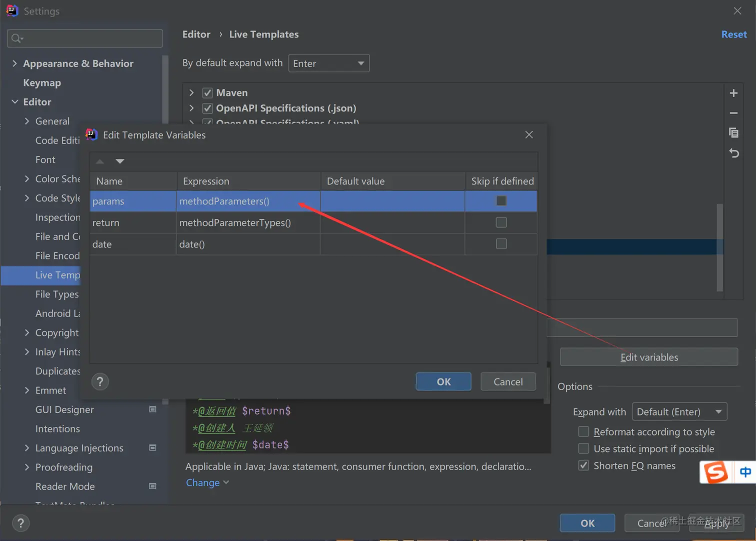Toggle Skip if defined for date row
The width and height of the screenshot is (756, 541).
(x=501, y=244)
